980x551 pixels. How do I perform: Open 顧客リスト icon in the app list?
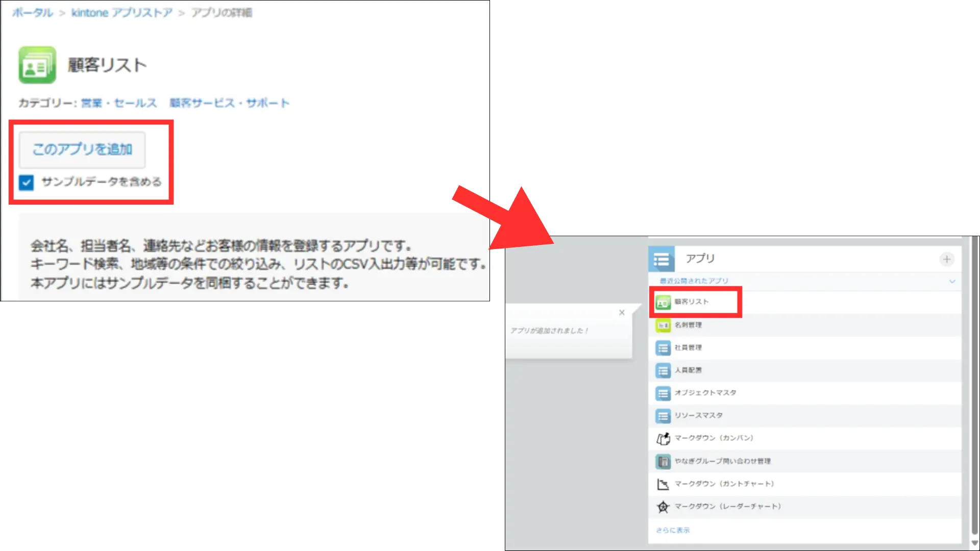point(663,302)
